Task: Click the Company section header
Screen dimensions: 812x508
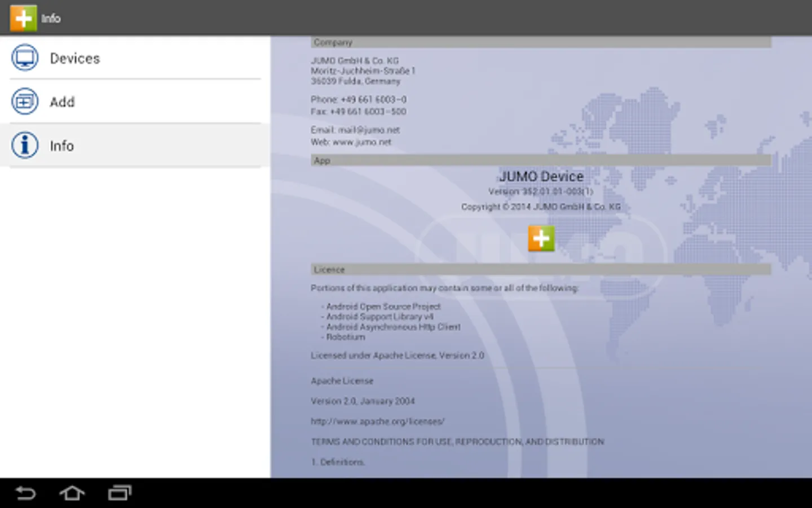Action: (x=541, y=42)
